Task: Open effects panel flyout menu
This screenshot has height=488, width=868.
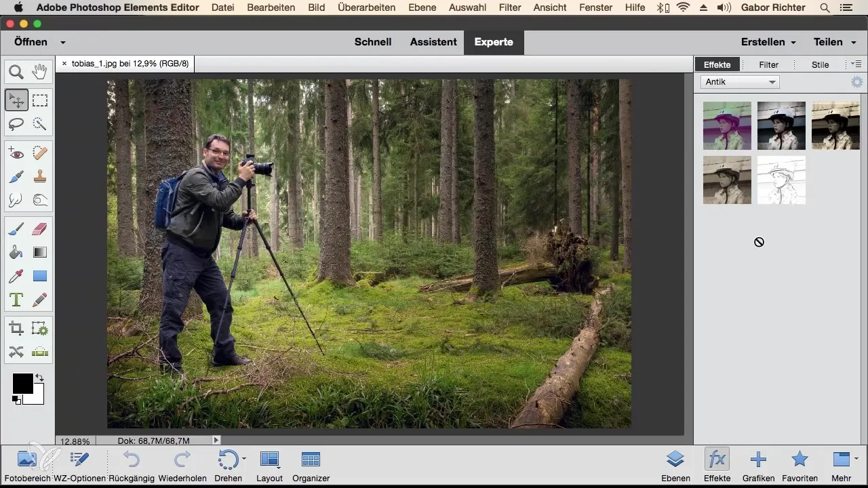Action: click(x=856, y=64)
